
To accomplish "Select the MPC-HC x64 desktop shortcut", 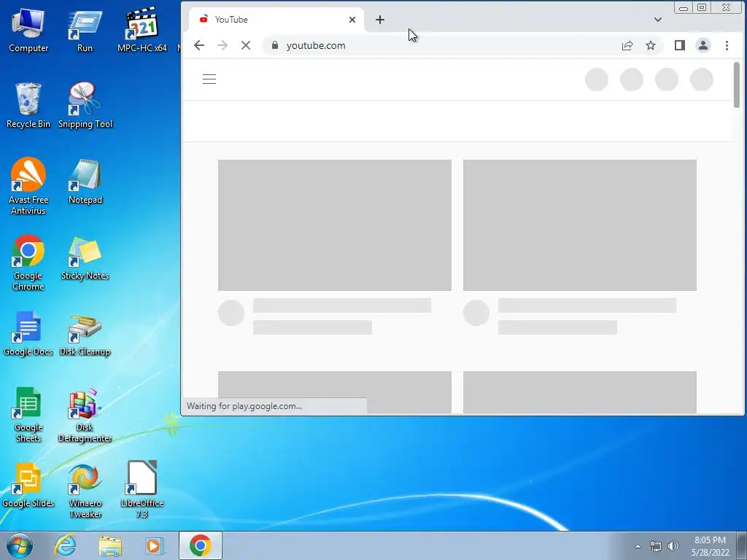I will [142, 31].
